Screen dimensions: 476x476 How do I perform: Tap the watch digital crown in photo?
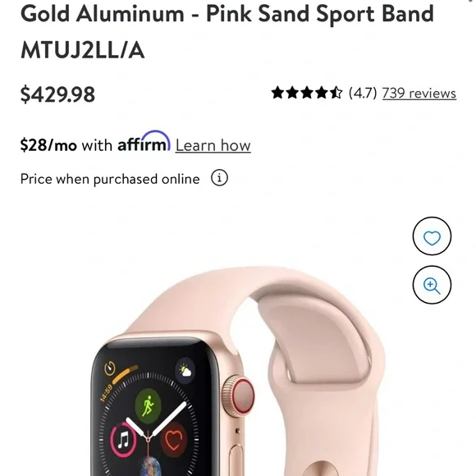(239, 396)
